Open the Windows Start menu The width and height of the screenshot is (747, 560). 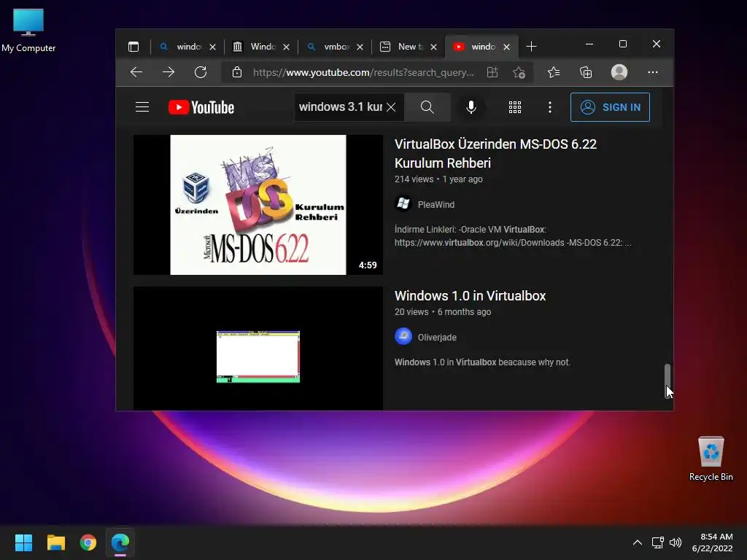23,542
